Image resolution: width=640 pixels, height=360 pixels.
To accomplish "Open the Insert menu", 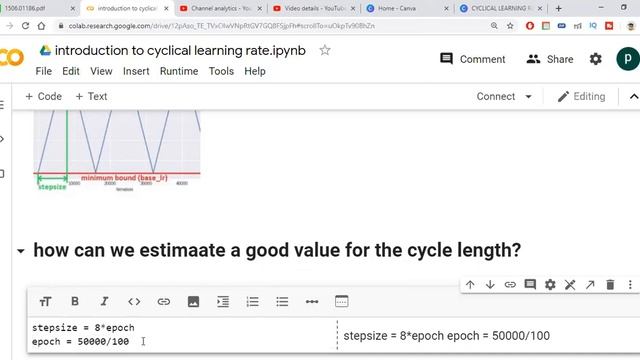I will click(136, 71).
